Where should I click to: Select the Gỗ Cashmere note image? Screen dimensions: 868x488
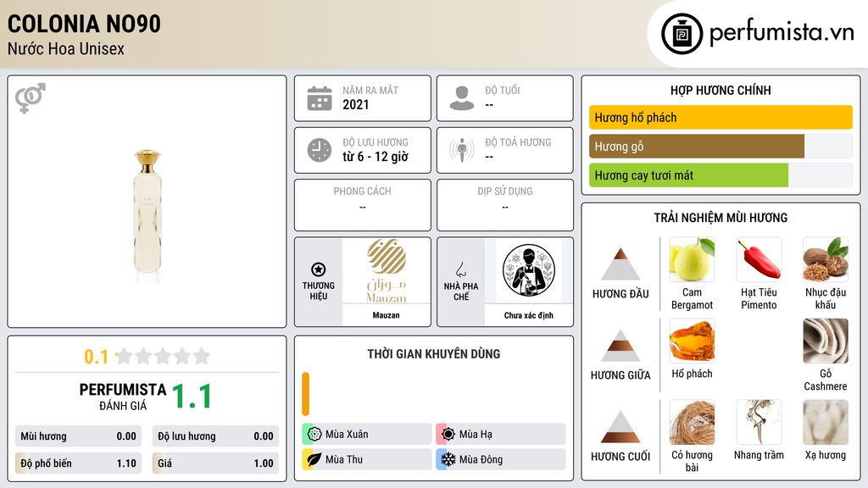pos(826,341)
